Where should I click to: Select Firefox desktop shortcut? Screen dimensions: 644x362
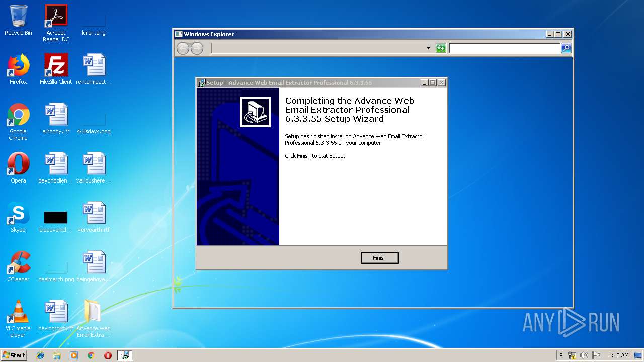tap(18, 69)
